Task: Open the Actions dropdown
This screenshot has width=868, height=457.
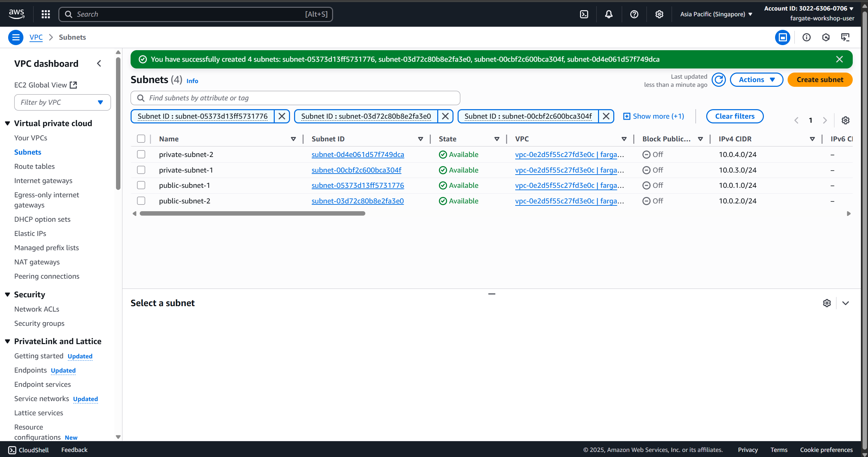Action: tap(756, 80)
